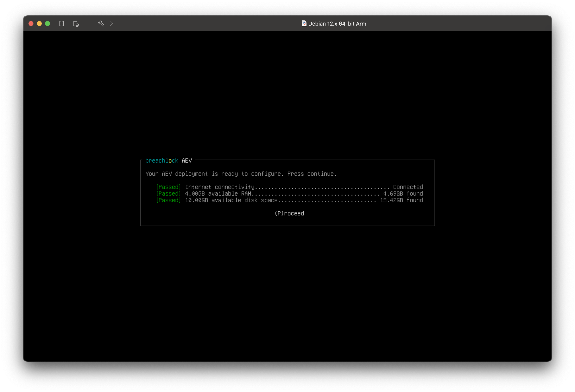Click the [Passed] tag for disk space
The height and width of the screenshot is (392, 575).
coord(169,200)
